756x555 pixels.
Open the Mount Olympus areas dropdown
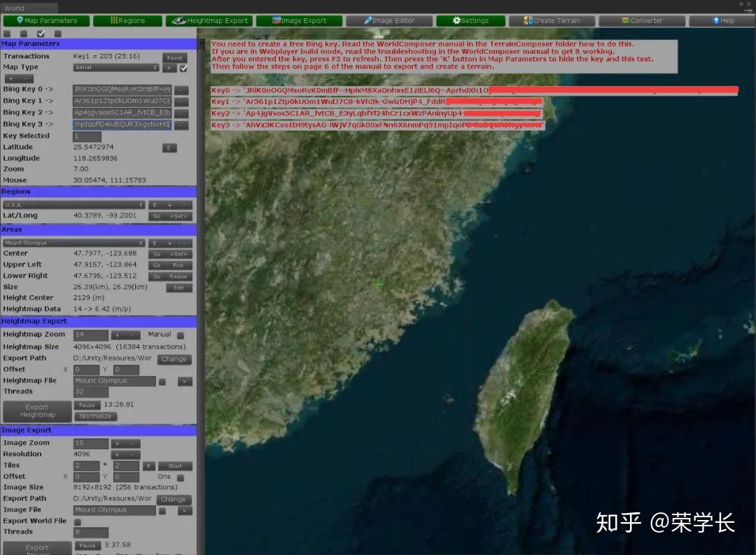coord(73,241)
